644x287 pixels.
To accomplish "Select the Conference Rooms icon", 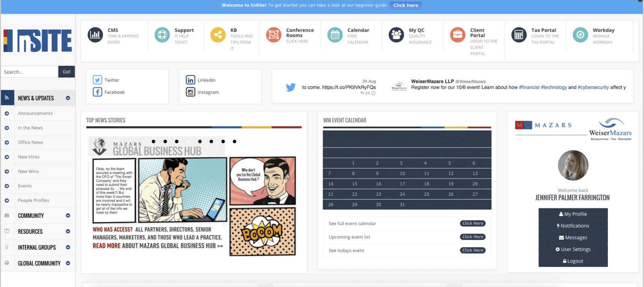I will (273, 35).
